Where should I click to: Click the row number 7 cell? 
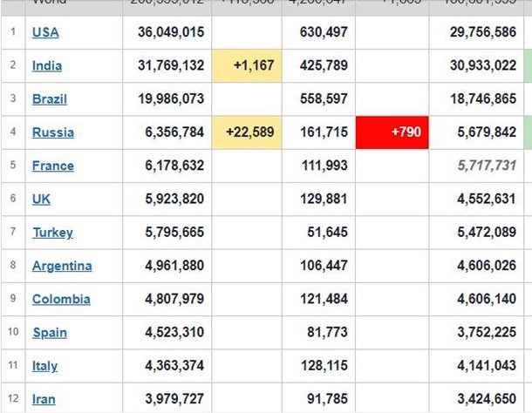point(13,233)
